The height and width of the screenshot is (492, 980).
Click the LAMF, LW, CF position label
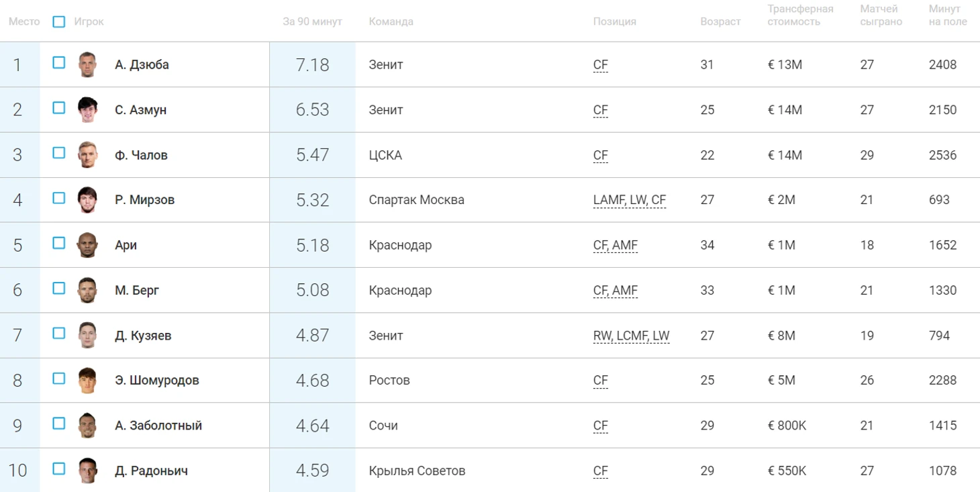coord(629,200)
